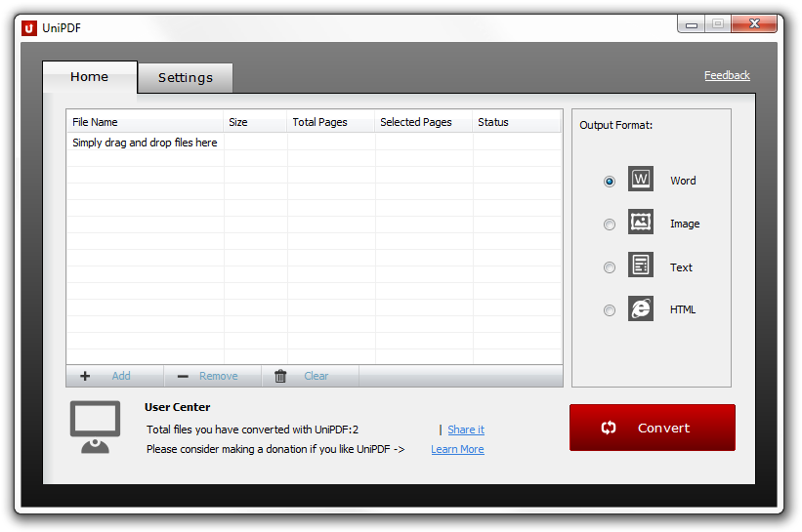Screen dimensions: 802x532
Task: Close the UniPDF window
Action: click(754, 24)
